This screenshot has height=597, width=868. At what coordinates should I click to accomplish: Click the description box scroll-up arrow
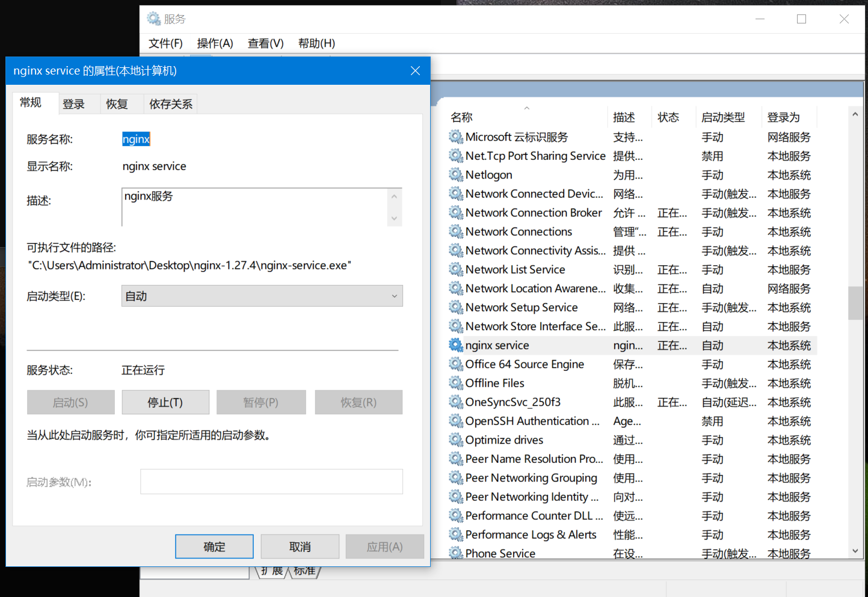[x=395, y=197]
